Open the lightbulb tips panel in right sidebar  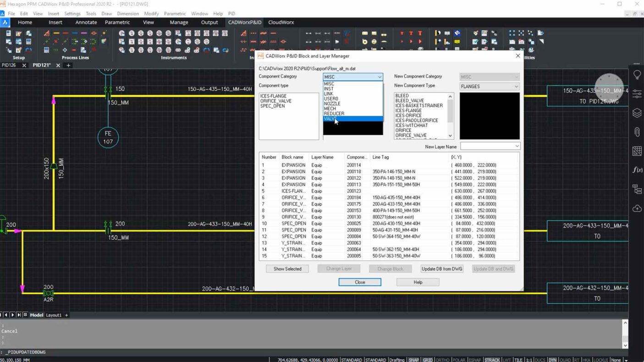click(x=637, y=75)
